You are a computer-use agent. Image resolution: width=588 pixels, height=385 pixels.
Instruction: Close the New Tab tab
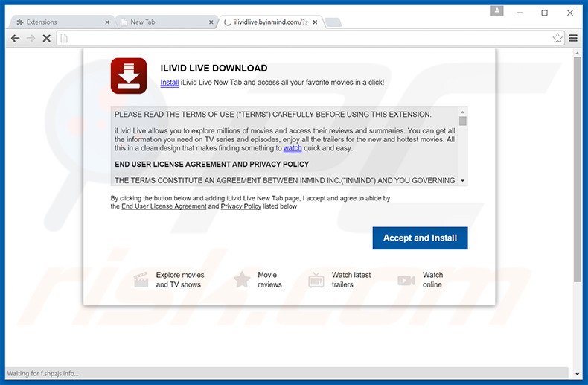tap(211, 22)
